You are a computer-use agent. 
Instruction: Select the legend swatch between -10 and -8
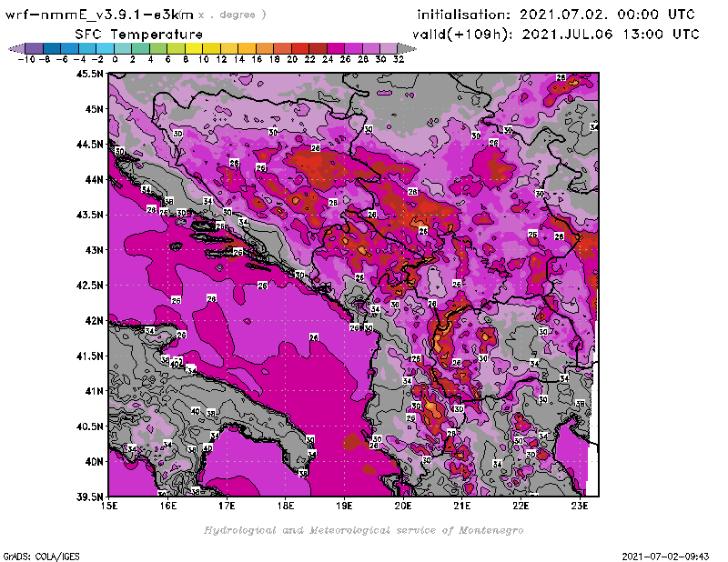[35, 48]
